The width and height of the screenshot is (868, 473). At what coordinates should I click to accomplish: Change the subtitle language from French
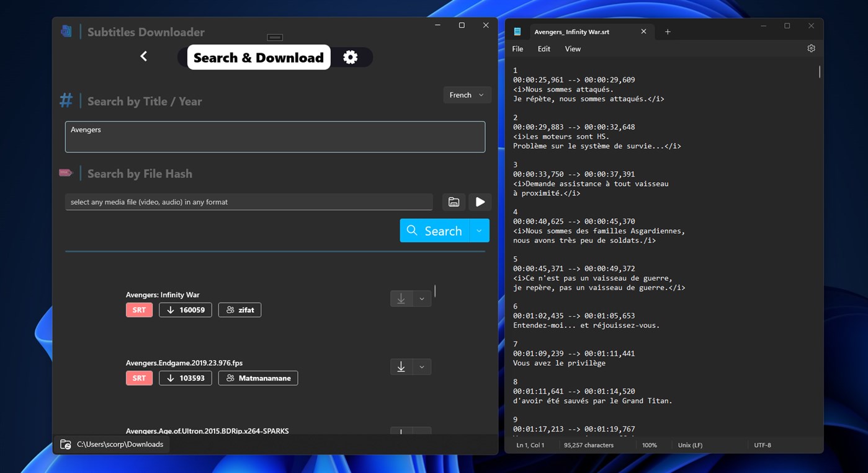point(467,95)
